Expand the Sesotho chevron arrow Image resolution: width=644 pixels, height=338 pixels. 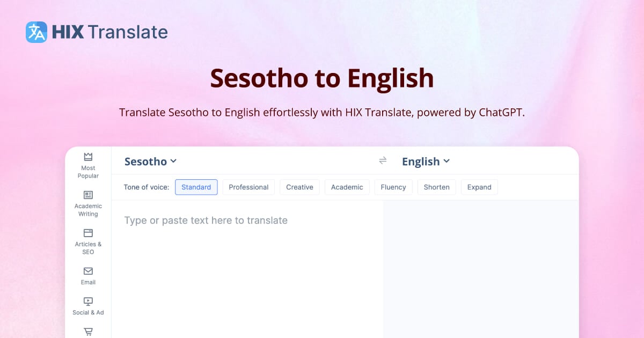tap(173, 161)
